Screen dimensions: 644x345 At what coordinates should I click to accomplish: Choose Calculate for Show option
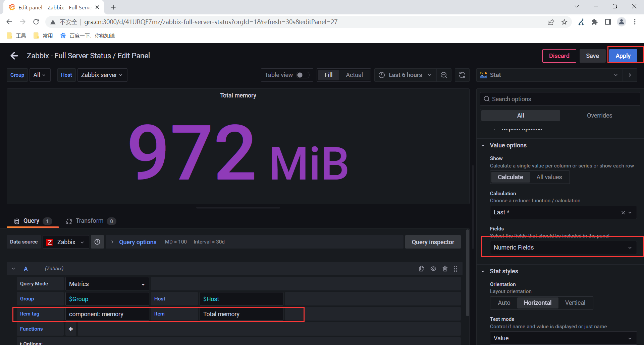coord(510,177)
